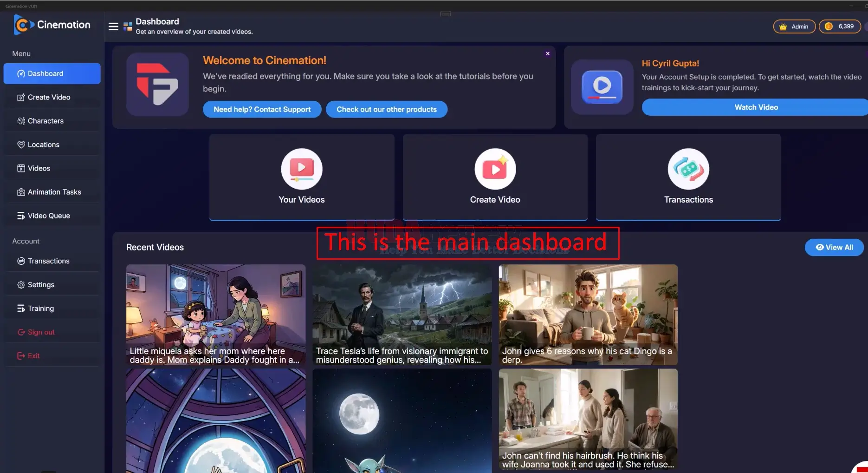Click Check out our other products
The width and height of the screenshot is (868, 473).
pos(386,109)
